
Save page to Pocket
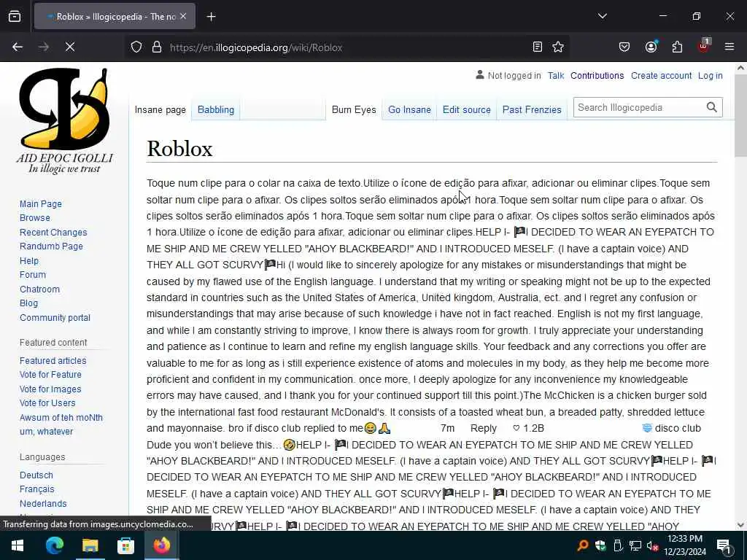[624, 47]
